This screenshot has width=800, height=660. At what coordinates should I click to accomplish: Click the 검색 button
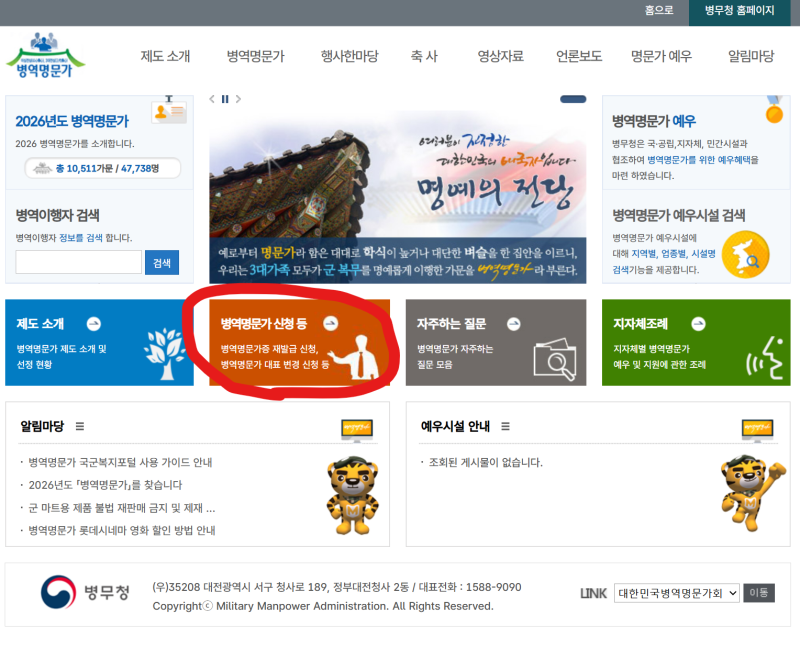[162, 262]
